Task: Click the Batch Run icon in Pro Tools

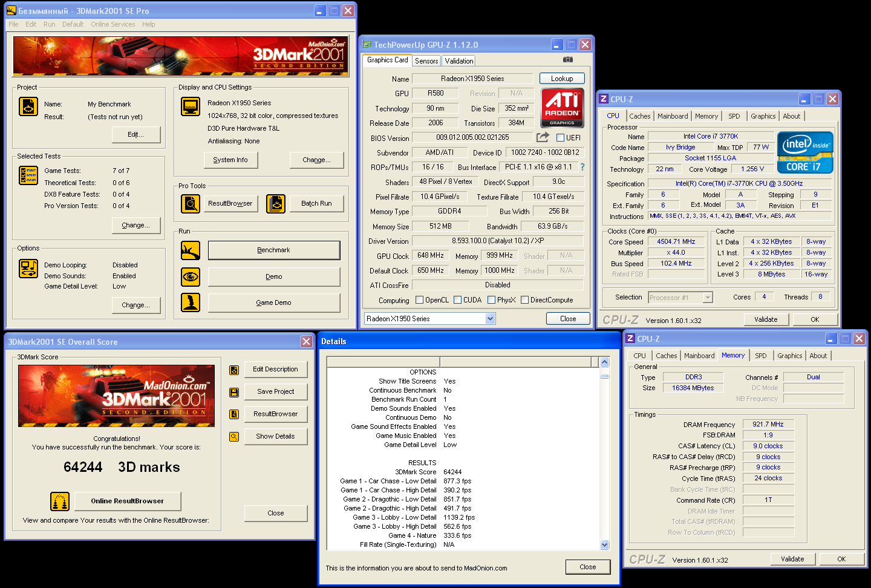Action: coord(276,204)
